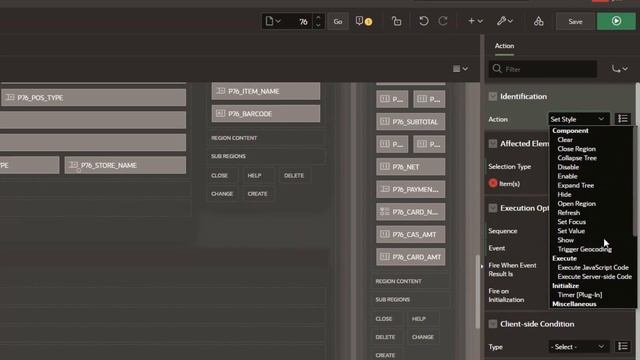The image size is (640, 360).
Task: Click the layout canvas vertical scrollbar
Action: coord(477,291)
